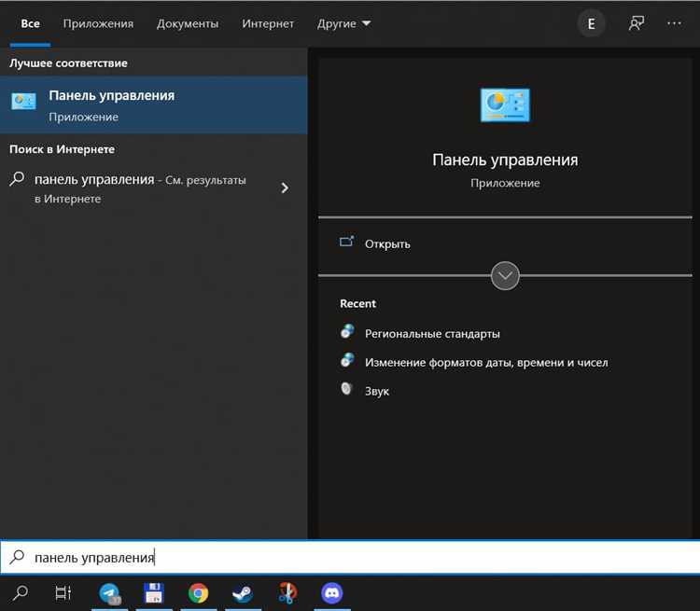
Task: Open the scissors snipping app icon
Action: [287, 593]
